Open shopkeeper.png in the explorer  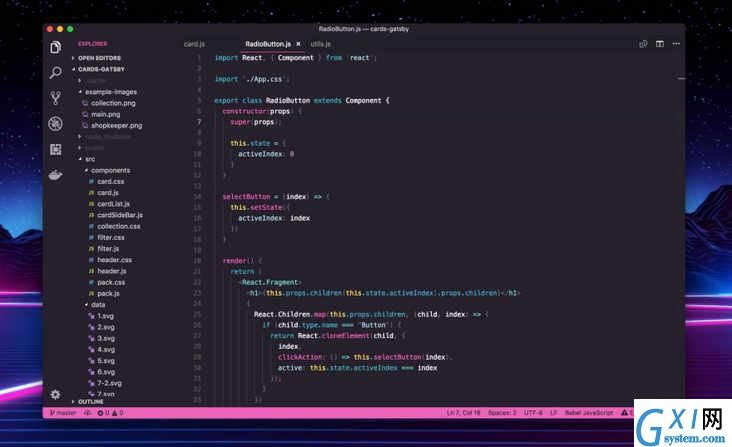117,126
